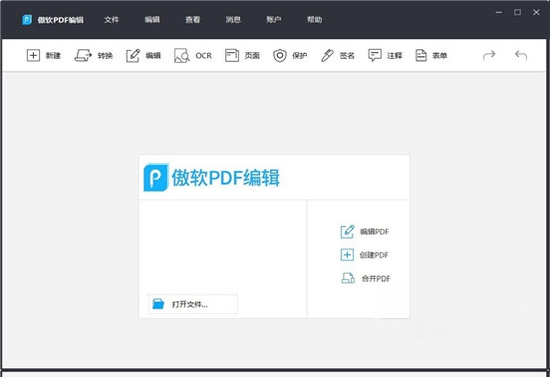550x377 pixels.
Task: Click the right-curving arrow in the toolbar
Action: (489, 55)
